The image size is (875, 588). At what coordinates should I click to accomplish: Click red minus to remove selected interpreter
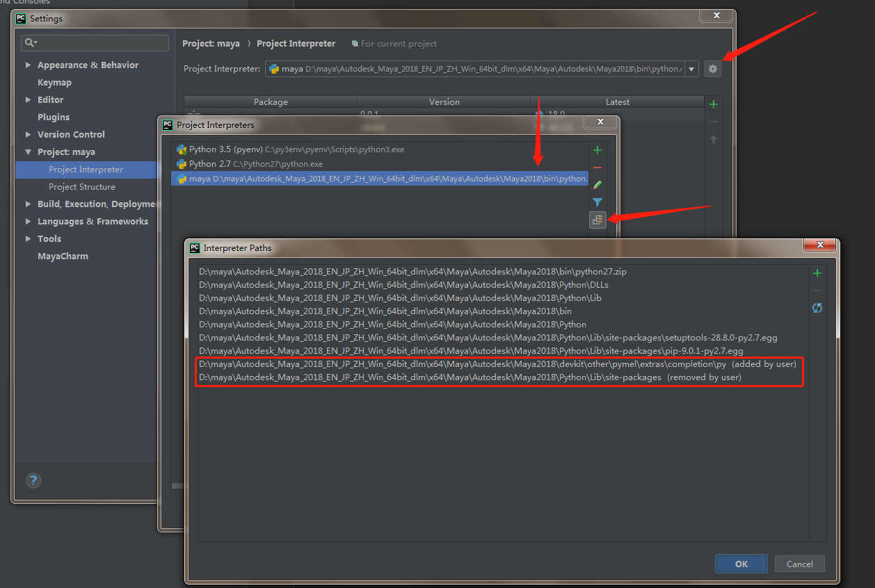pos(597,168)
